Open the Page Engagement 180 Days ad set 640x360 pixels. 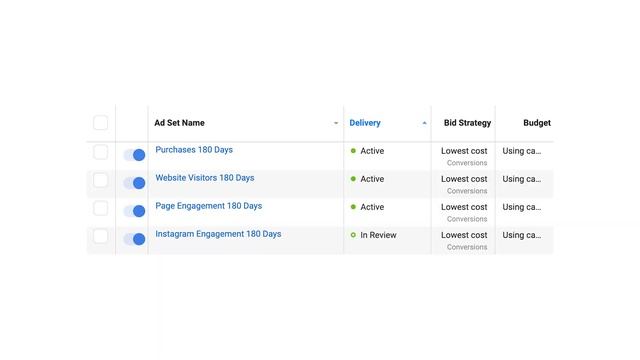tap(209, 206)
